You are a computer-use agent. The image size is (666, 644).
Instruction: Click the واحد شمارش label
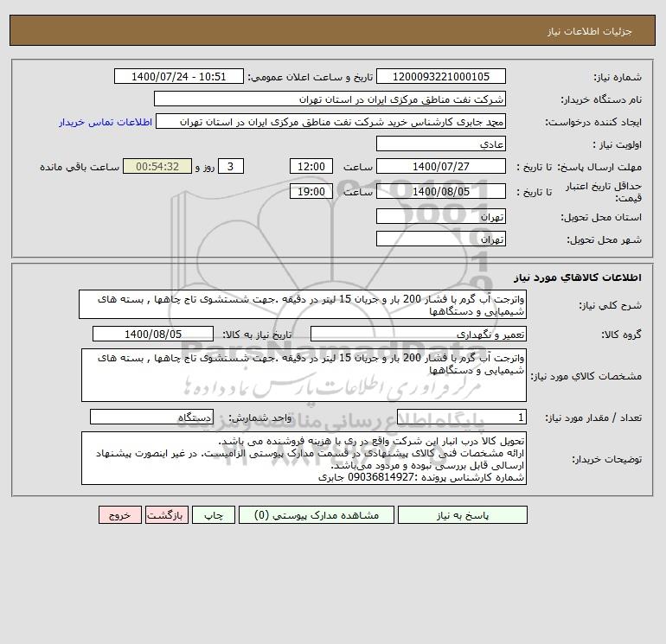click(x=260, y=418)
